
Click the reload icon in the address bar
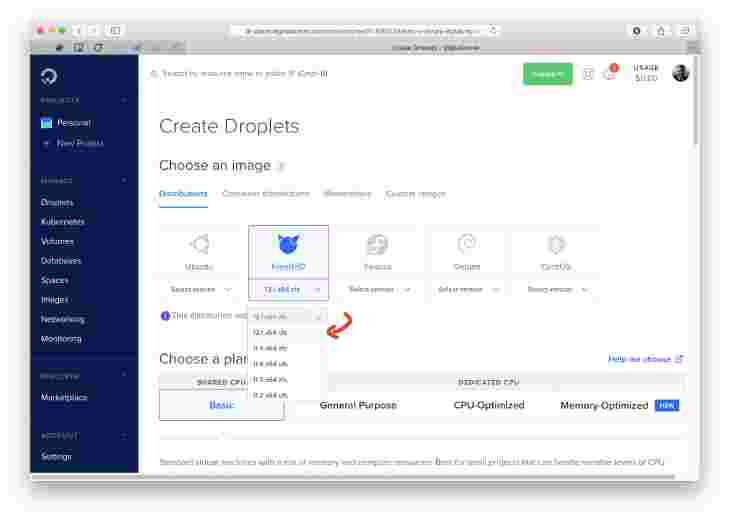[493, 31]
